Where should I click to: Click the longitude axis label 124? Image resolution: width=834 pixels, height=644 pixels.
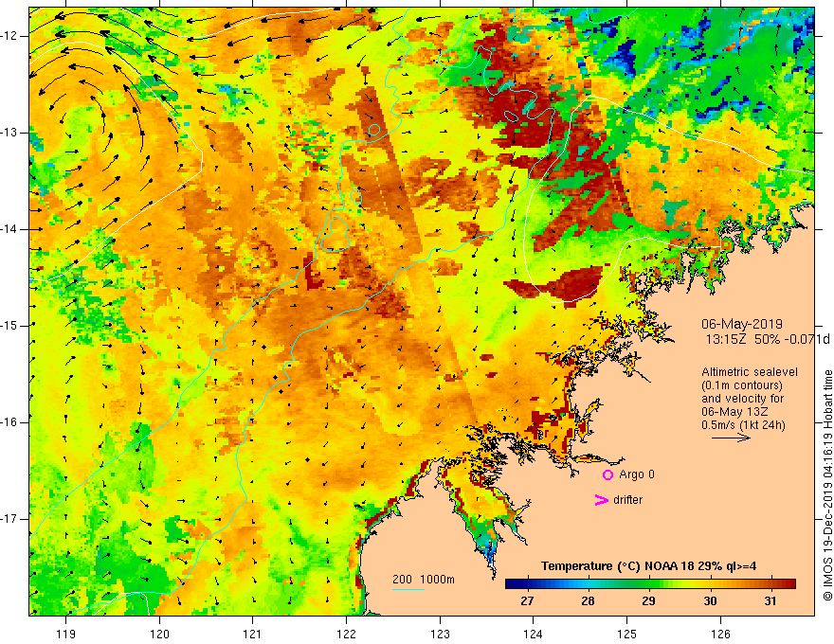pos(534,634)
